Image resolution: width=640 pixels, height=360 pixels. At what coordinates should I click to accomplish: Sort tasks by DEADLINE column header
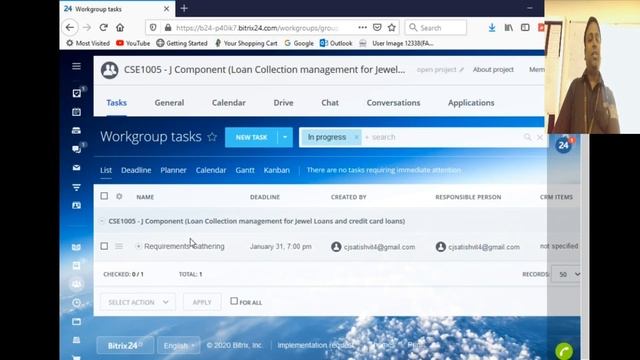pos(265,197)
